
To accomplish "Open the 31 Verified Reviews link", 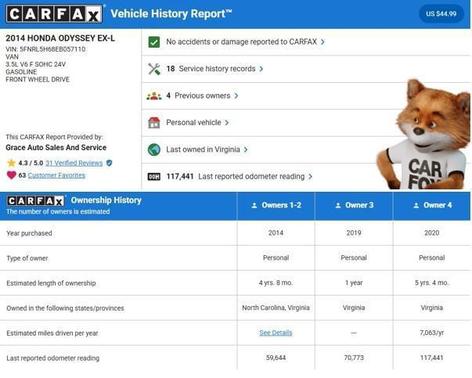I will (x=74, y=163).
